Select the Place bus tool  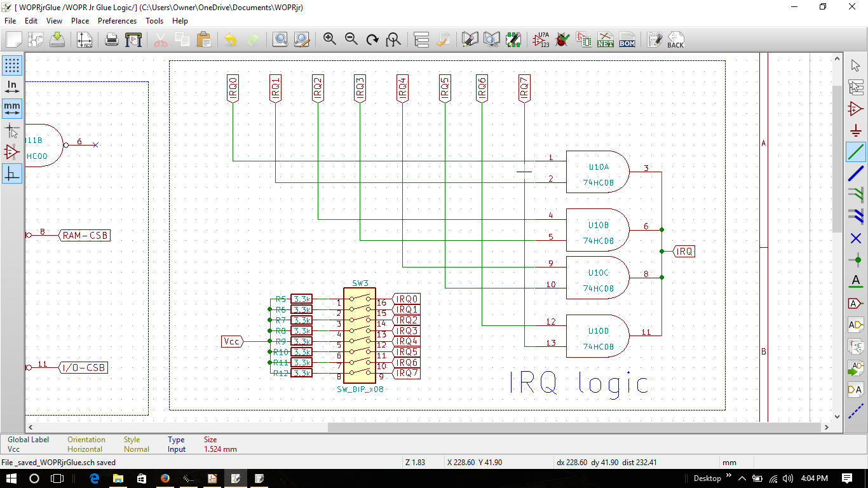856,173
